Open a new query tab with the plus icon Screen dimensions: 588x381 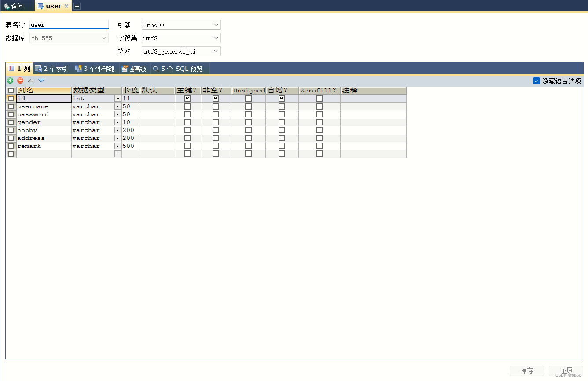point(76,6)
